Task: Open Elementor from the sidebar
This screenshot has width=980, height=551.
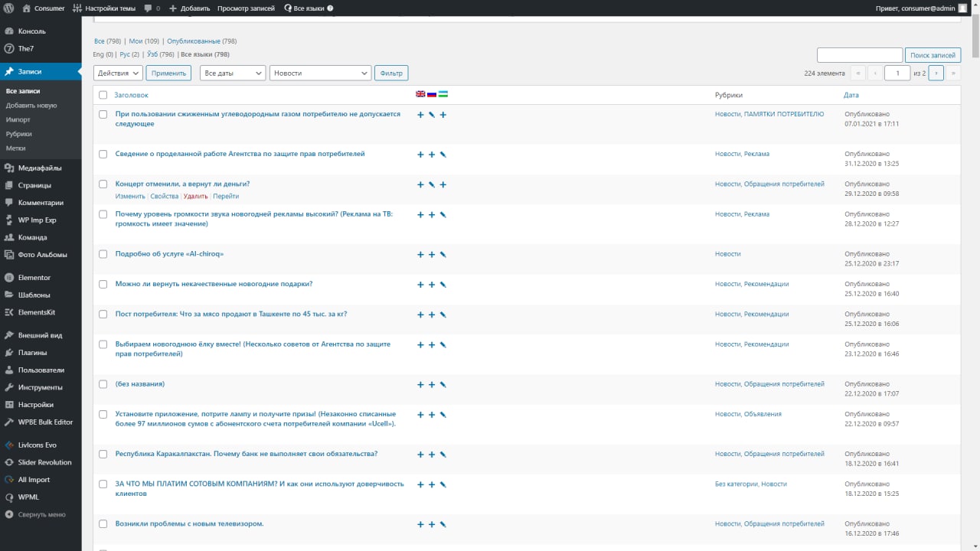Action: 41,277
